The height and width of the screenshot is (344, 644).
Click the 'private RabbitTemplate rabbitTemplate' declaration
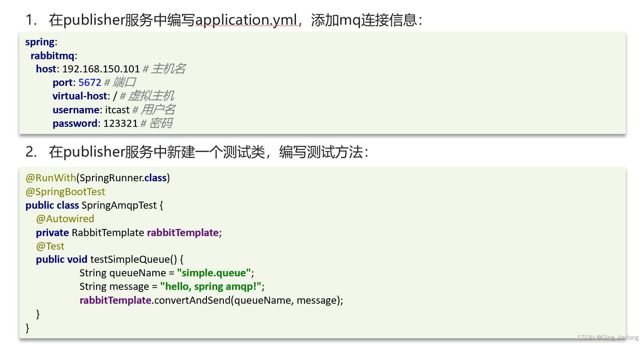click(129, 233)
